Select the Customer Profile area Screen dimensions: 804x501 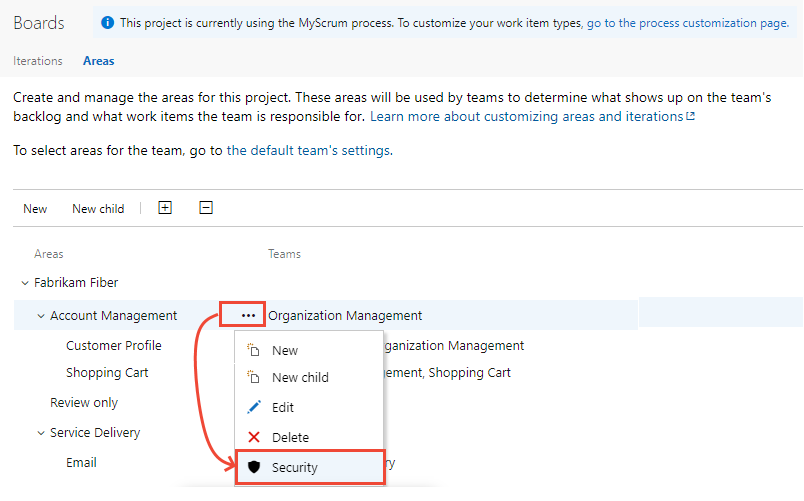point(114,346)
